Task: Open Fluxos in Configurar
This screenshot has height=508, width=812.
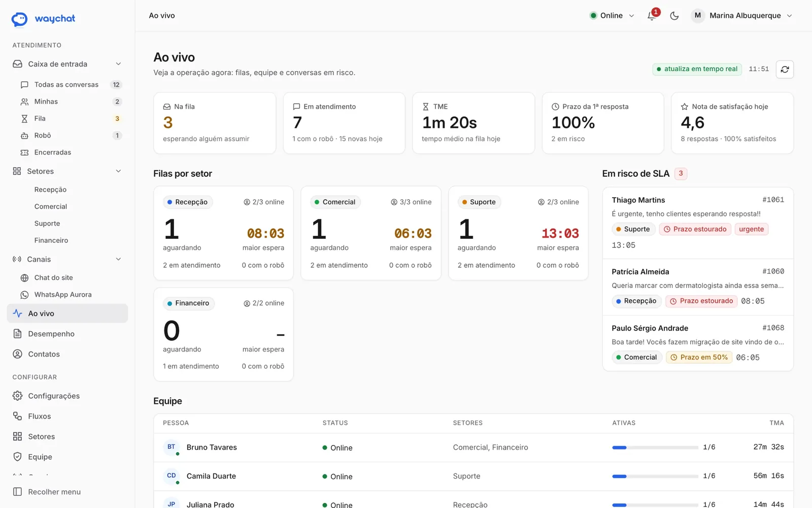Action: (x=67, y=416)
